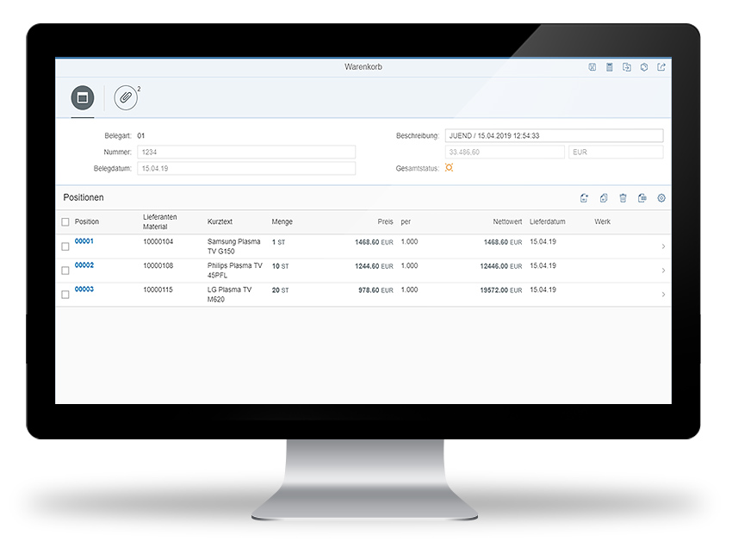Delete selected positions with the trash icon
The height and width of the screenshot is (560, 732).
tap(623, 198)
